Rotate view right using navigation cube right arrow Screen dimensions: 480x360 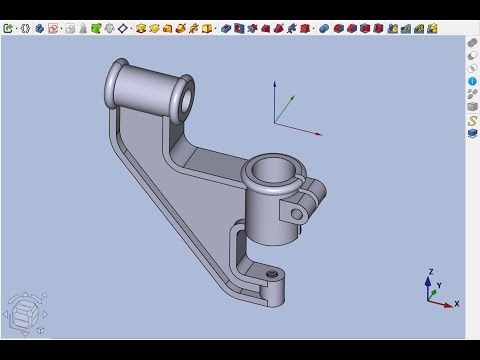(x=45, y=314)
